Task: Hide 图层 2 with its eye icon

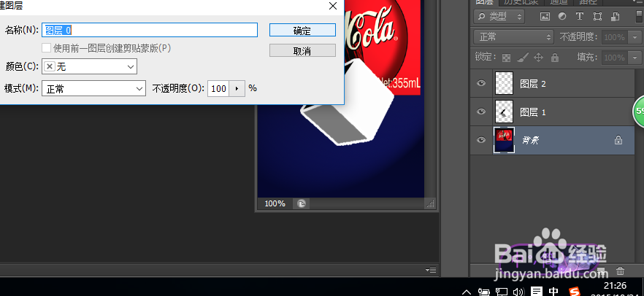Action: pyautogui.click(x=481, y=83)
